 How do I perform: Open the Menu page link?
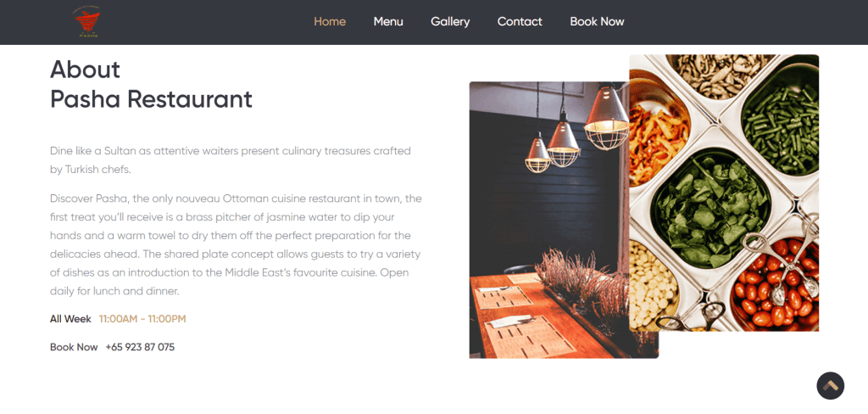(388, 21)
